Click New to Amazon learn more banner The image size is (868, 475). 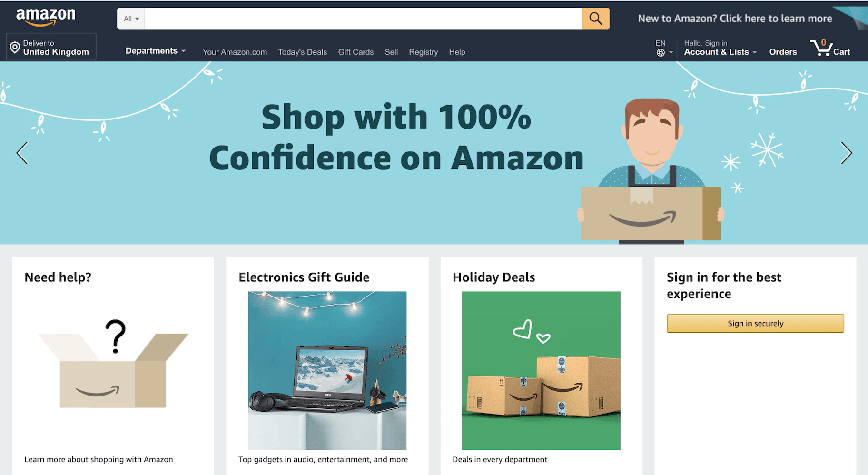pyautogui.click(x=735, y=19)
